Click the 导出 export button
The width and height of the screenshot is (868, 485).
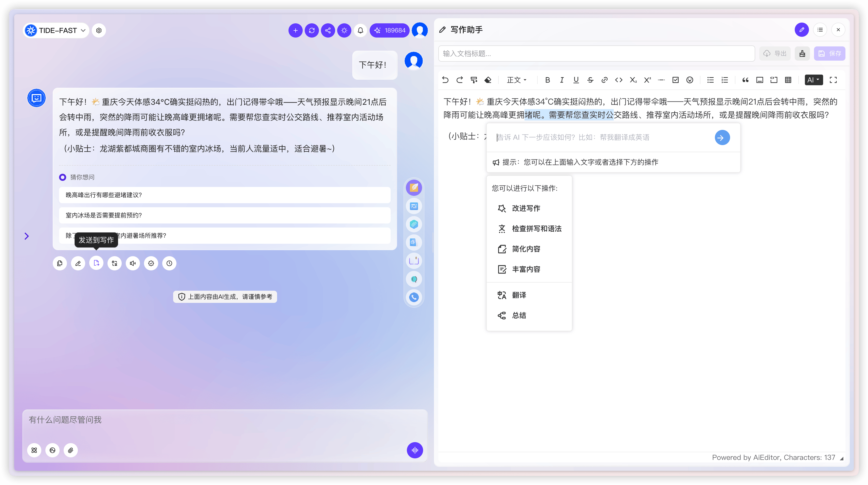coord(775,54)
